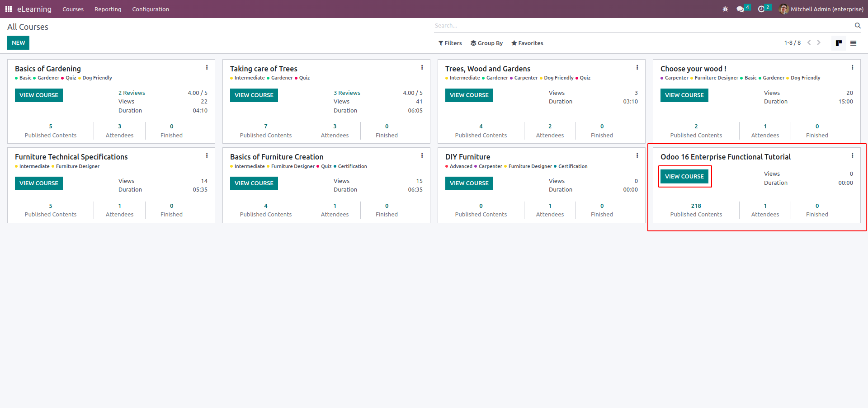This screenshot has height=408, width=868.
Task: Open 2 Reviews link on Basics of Gardening
Action: point(132,93)
